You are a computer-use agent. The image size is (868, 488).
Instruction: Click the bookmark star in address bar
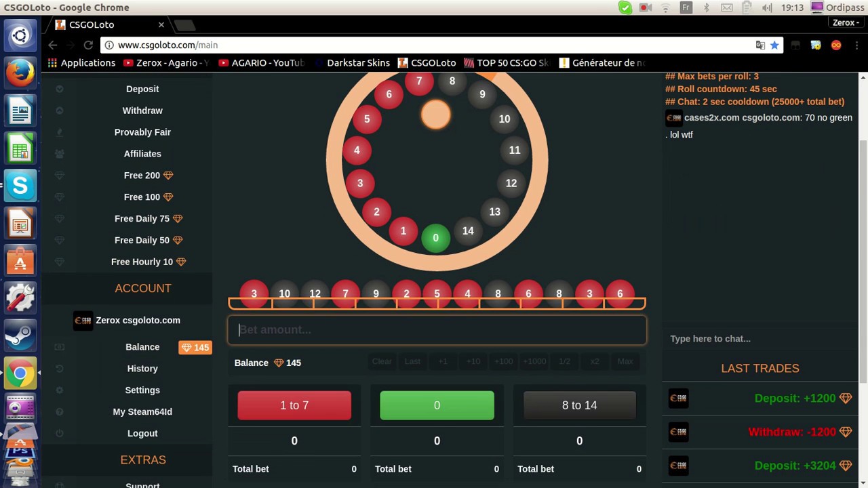coord(774,45)
